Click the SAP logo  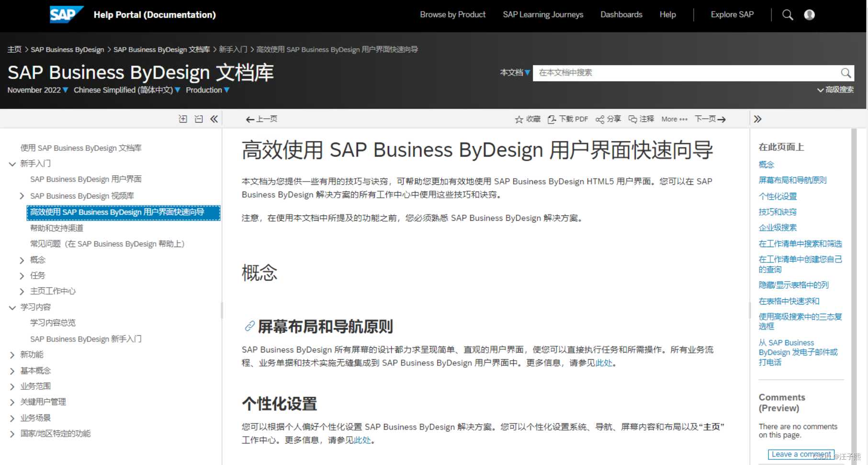pos(67,14)
